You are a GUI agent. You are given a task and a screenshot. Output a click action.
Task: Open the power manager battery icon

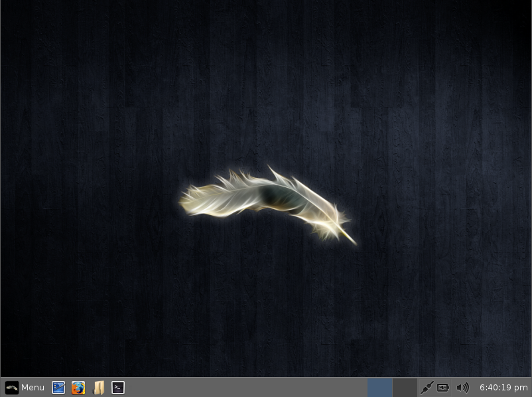tap(443, 388)
